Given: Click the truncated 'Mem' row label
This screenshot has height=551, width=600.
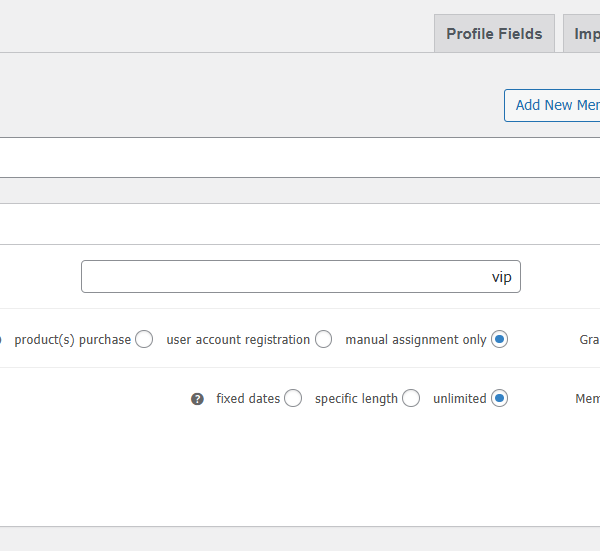Looking at the screenshot, I should pyautogui.click(x=587, y=399).
